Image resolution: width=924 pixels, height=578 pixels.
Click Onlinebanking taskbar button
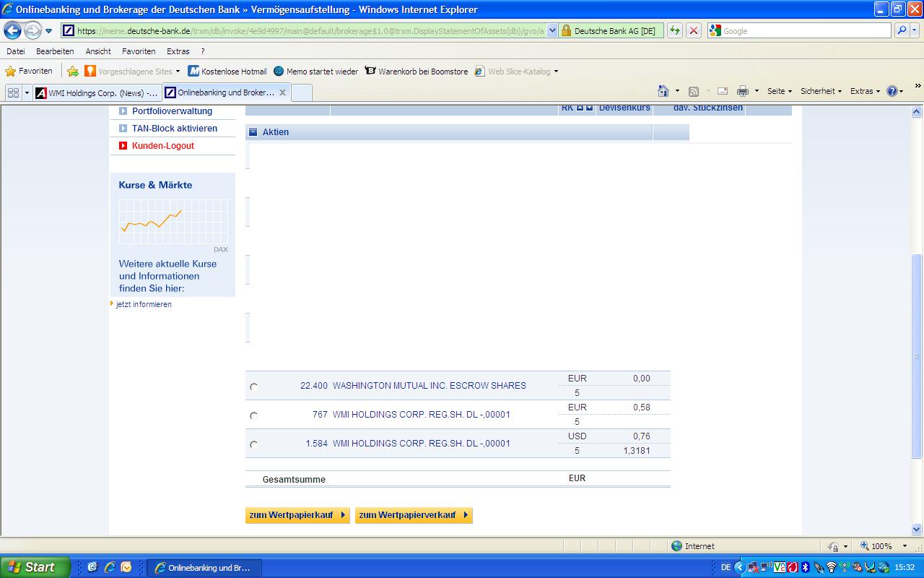(x=204, y=567)
